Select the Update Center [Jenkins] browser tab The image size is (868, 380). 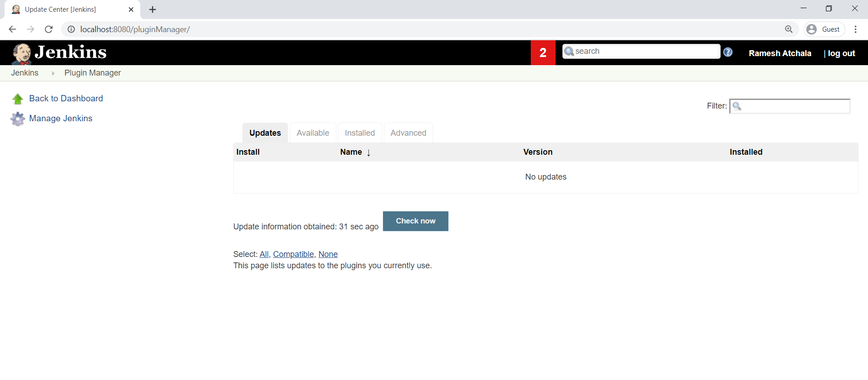click(x=72, y=9)
